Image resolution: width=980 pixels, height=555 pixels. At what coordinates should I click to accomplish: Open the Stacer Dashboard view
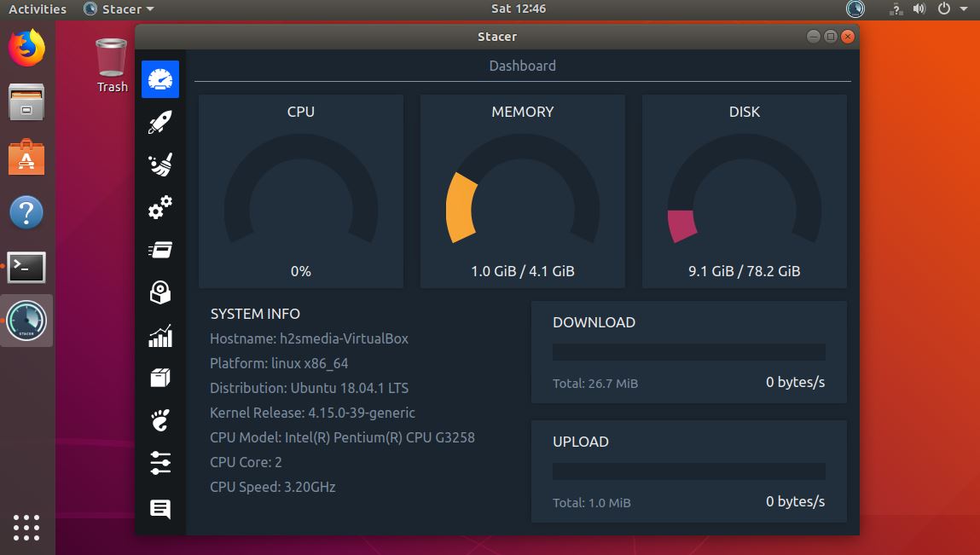[159, 78]
